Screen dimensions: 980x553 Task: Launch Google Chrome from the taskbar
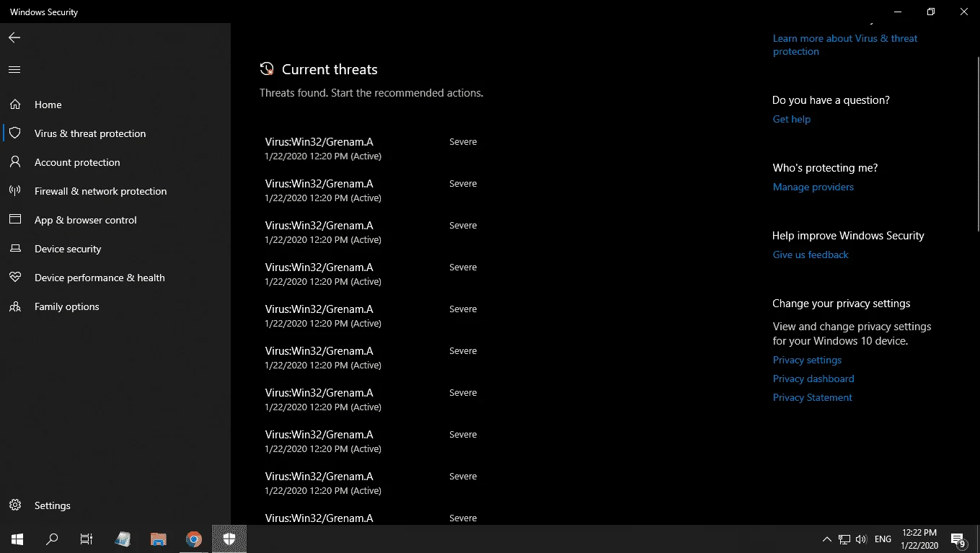click(x=193, y=539)
